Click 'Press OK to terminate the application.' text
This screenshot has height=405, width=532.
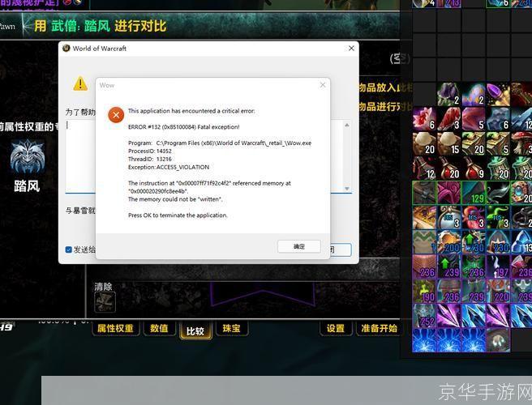point(178,215)
